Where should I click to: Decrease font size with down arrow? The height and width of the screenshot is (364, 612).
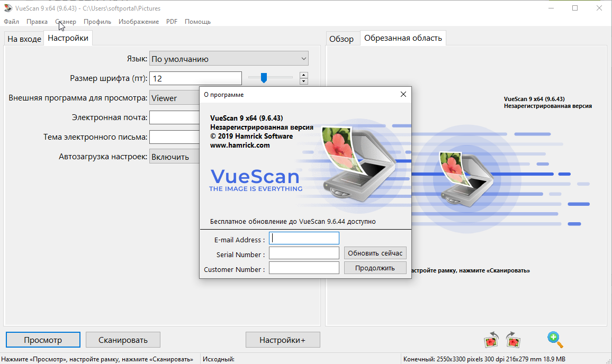coord(304,81)
